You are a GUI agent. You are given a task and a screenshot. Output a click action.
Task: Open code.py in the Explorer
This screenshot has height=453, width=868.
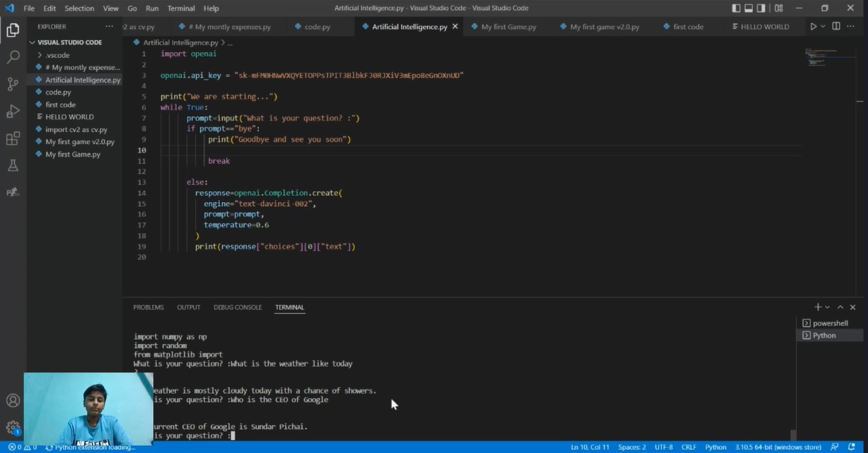pyautogui.click(x=58, y=93)
